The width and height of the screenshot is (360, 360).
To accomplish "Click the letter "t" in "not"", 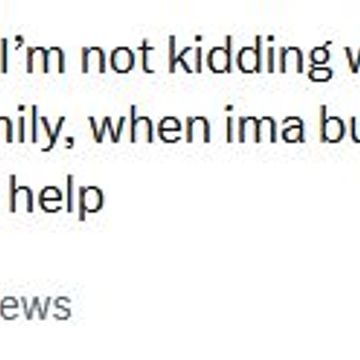I will [x=147, y=59].
